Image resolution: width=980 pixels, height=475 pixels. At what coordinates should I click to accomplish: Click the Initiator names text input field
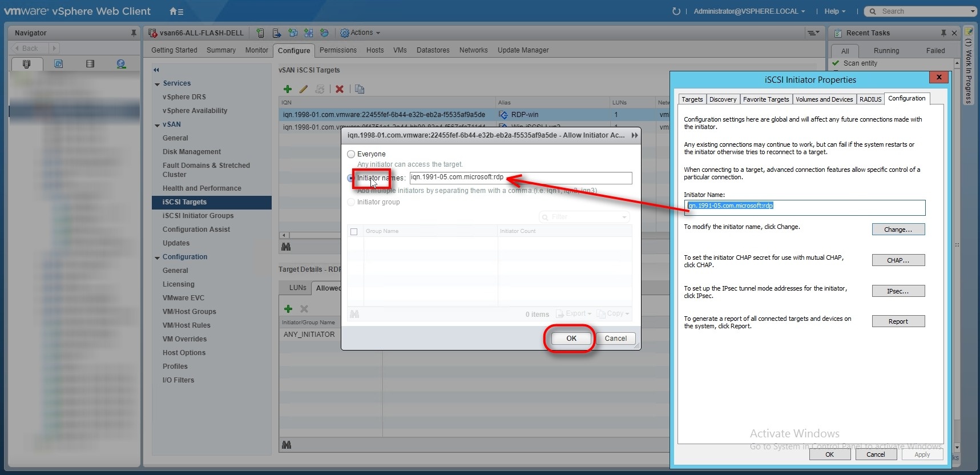point(520,178)
